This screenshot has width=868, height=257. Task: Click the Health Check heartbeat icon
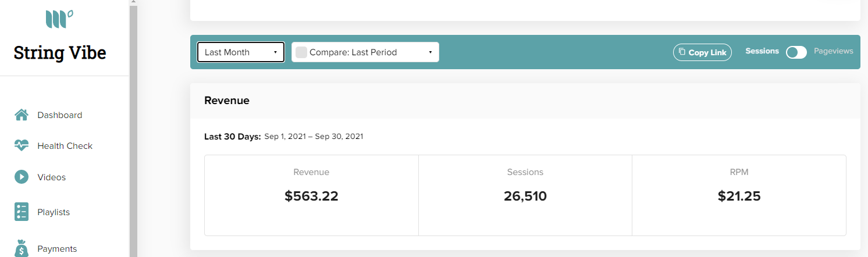coord(22,145)
